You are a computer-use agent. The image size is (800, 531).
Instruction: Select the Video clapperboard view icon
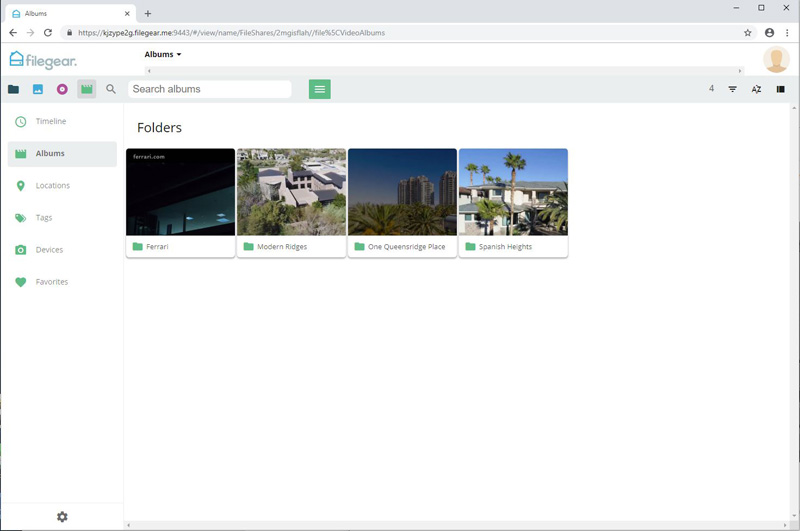point(87,89)
